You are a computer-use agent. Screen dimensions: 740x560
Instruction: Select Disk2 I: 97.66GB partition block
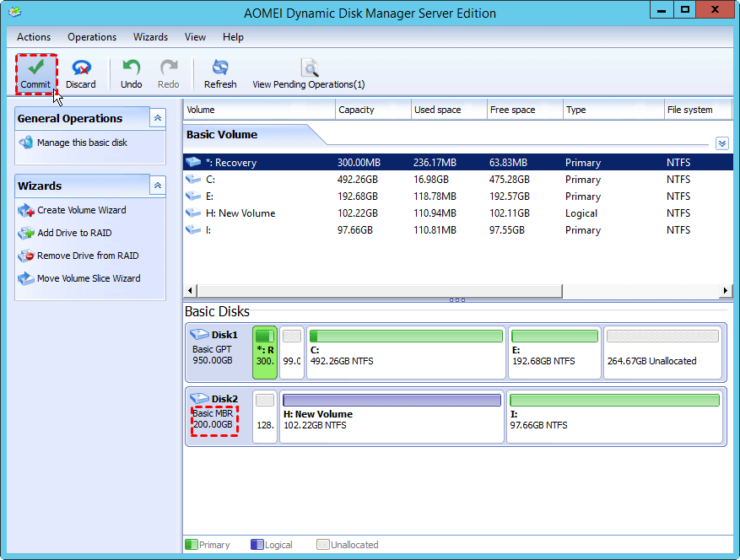click(x=614, y=417)
